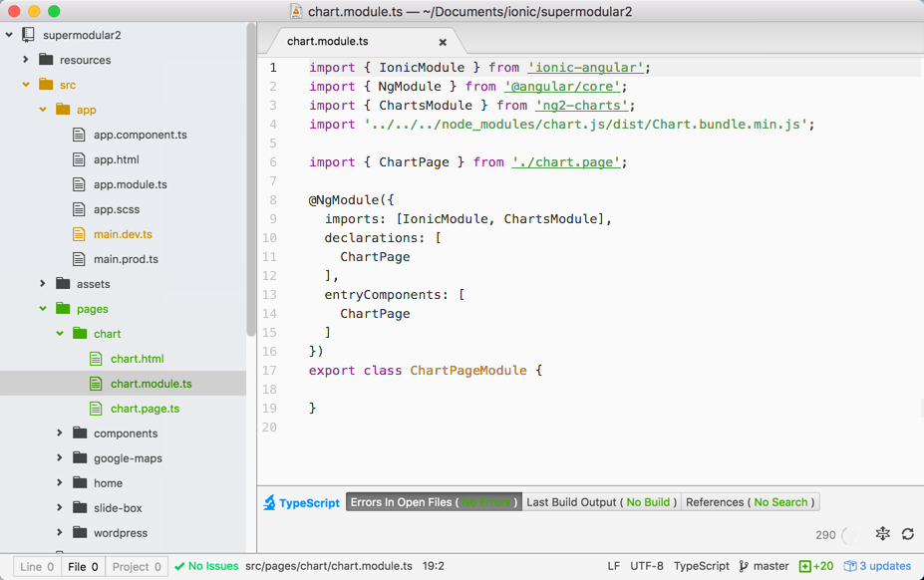Show Errors In Open Files tab

pyautogui.click(x=434, y=502)
